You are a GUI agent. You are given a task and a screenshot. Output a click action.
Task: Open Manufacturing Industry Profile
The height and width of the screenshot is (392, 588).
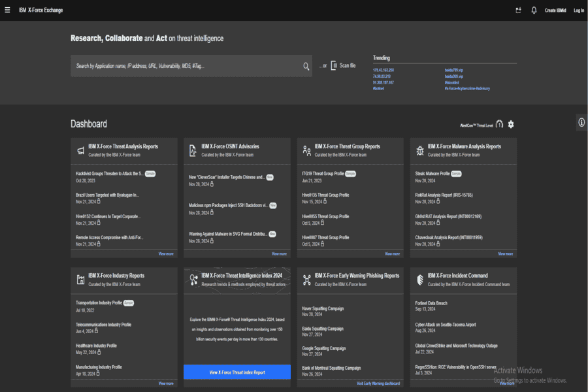tap(99, 367)
